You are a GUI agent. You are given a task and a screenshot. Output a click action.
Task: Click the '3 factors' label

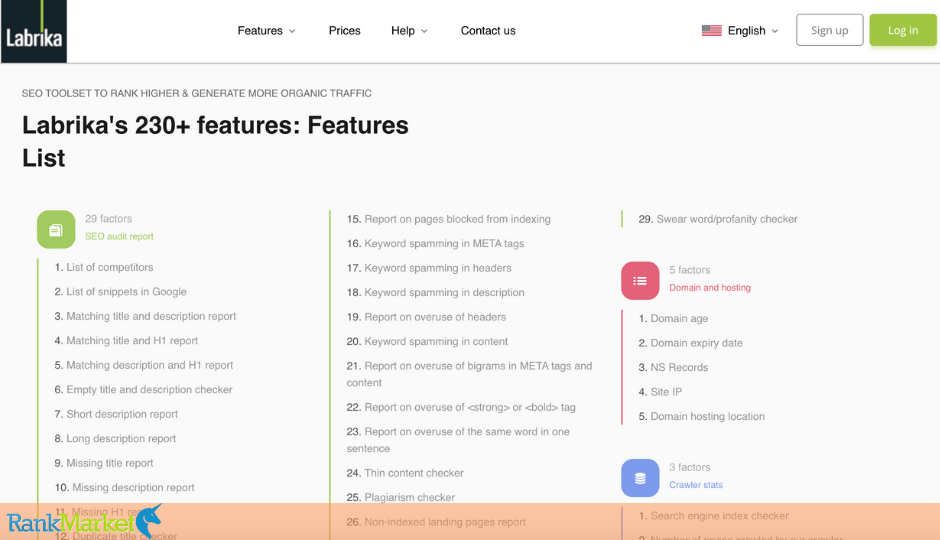pyautogui.click(x=689, y=467)
